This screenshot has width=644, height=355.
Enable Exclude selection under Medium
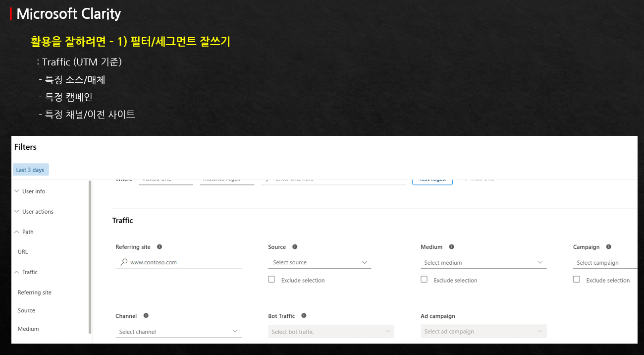pyautogui.click(x=424, y=279)
